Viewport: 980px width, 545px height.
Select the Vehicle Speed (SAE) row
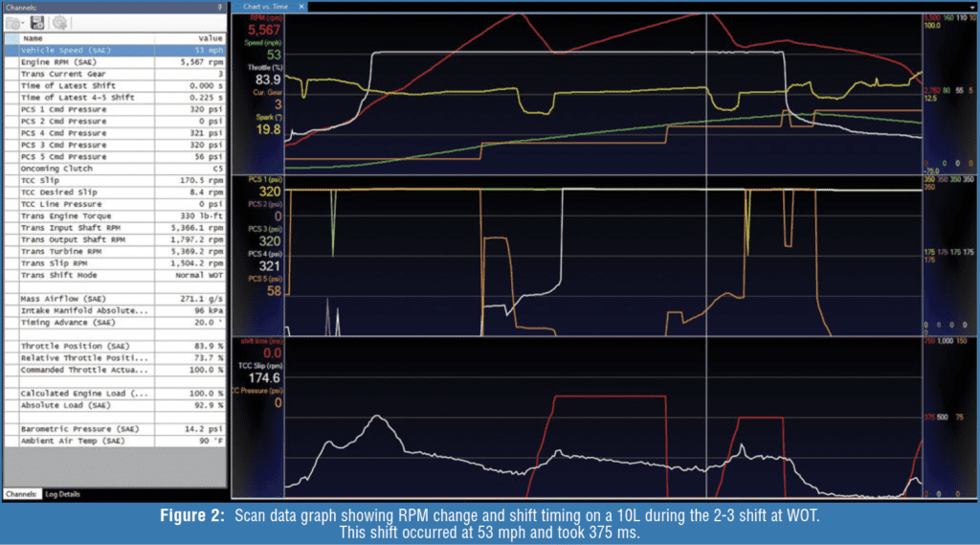[x=115, y=50]
